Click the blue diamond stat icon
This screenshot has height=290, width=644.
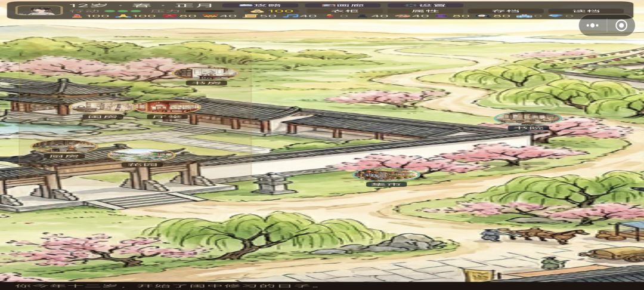point(556,16)
